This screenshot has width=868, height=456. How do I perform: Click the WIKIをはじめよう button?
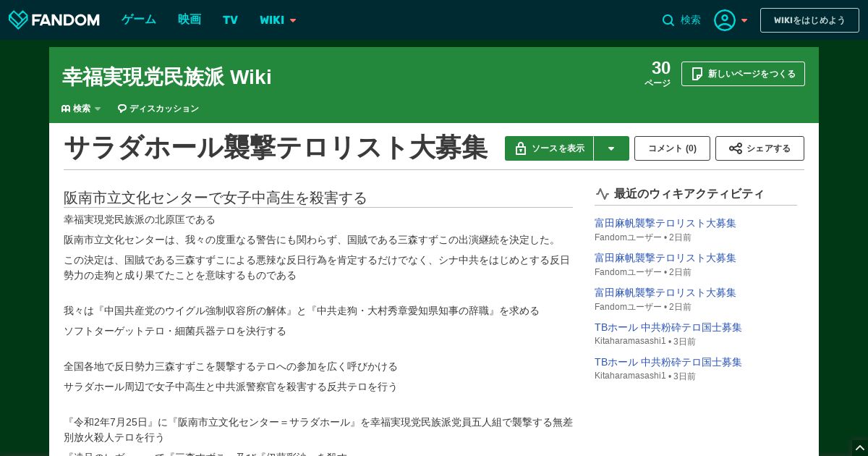809,20
